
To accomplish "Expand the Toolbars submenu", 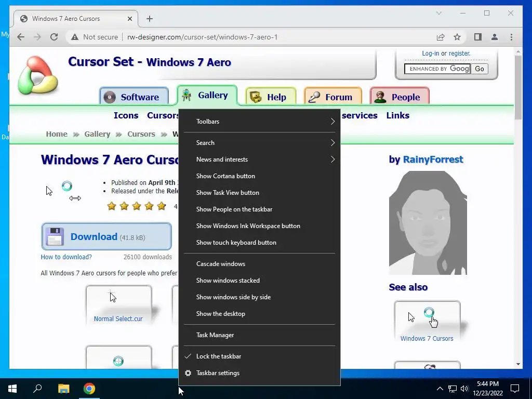I will click(259, 122).
